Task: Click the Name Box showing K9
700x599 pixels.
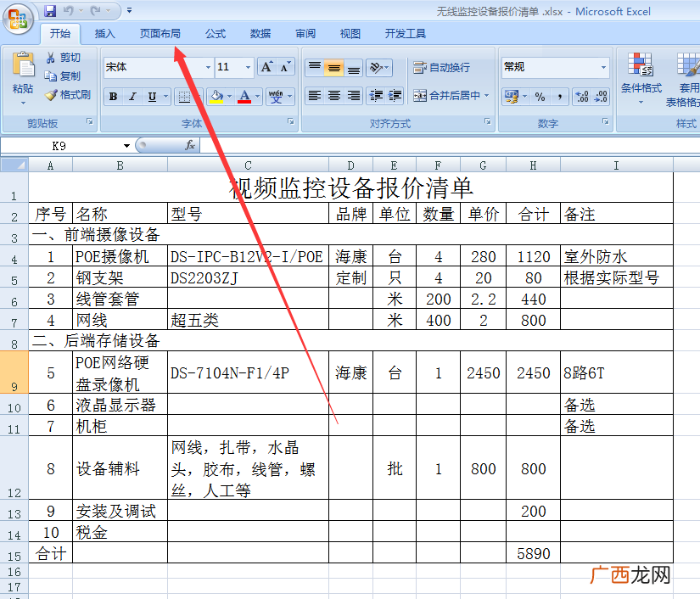Action: pos(60,146)
